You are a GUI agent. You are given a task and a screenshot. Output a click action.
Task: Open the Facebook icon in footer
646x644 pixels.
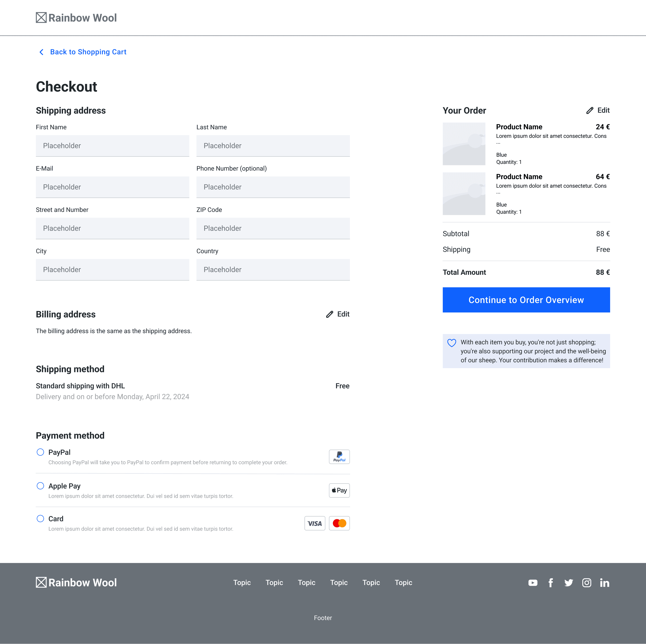(x=550, y=583)
